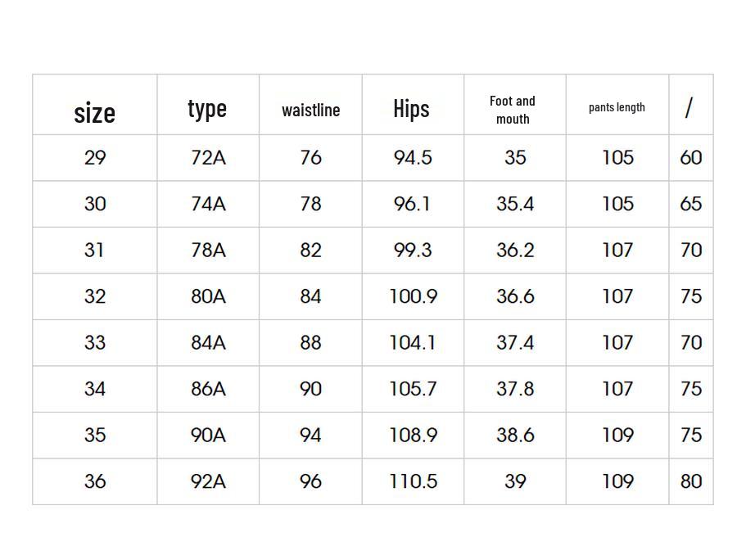Viewport: 746px width, 560px height.
Task: Select type cell '92A'
Action: pyautogui.click(x=208, y=481)
